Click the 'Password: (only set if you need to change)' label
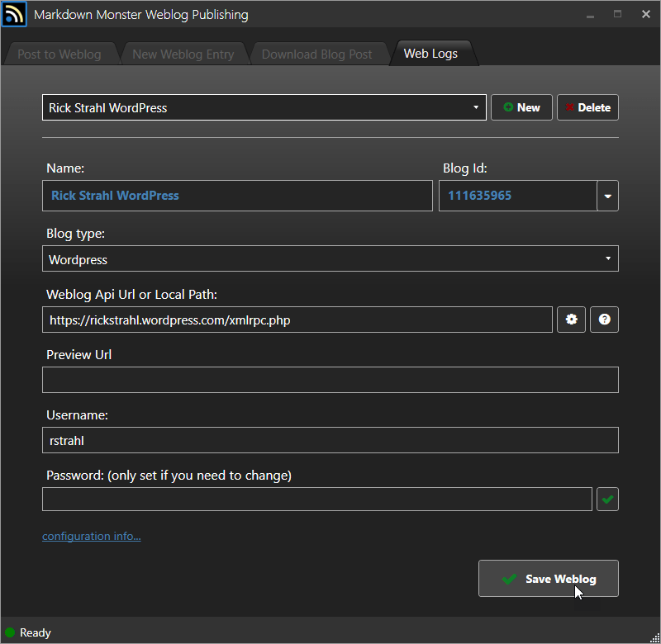The image size is (661, 644). coord(169,476)
